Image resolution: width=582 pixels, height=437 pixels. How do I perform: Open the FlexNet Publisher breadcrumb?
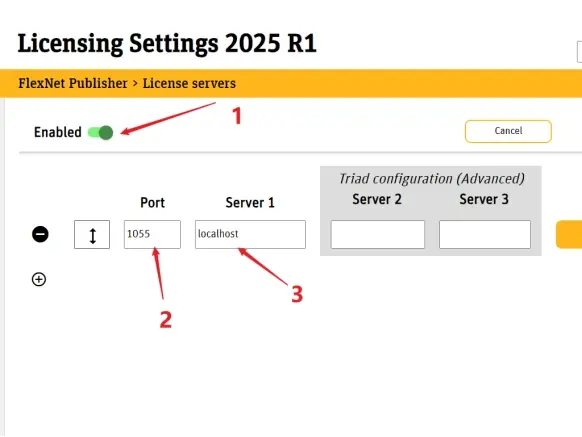coord(73,83)
